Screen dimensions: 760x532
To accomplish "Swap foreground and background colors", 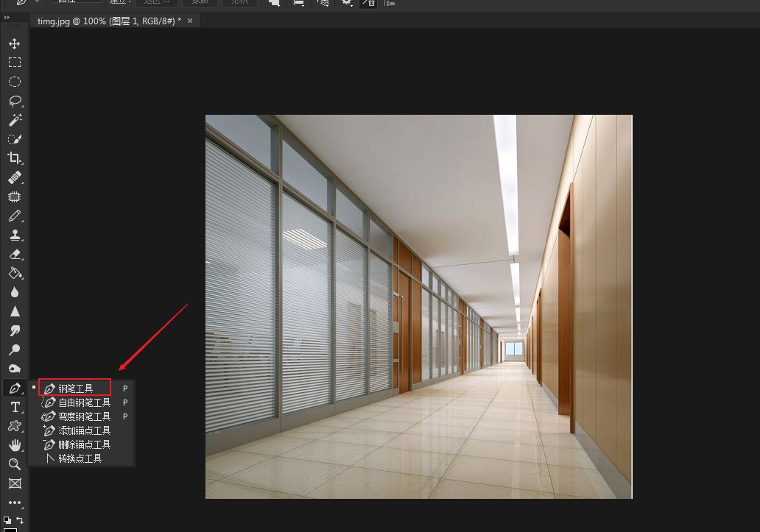I will point(20,520).
